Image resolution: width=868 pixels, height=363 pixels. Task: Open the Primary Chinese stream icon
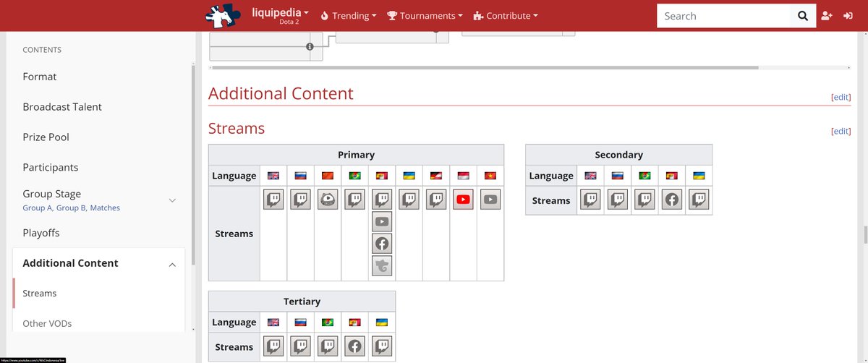click(328, 200)
